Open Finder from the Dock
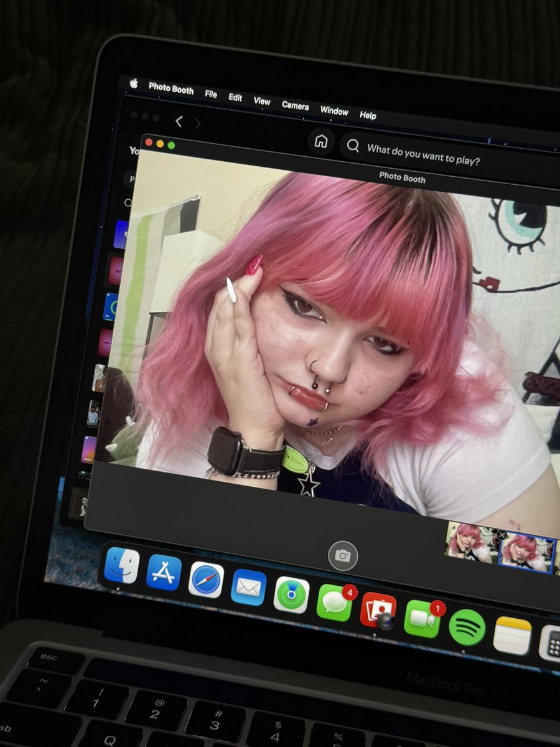560x747 pixels. tap(121, 565)
